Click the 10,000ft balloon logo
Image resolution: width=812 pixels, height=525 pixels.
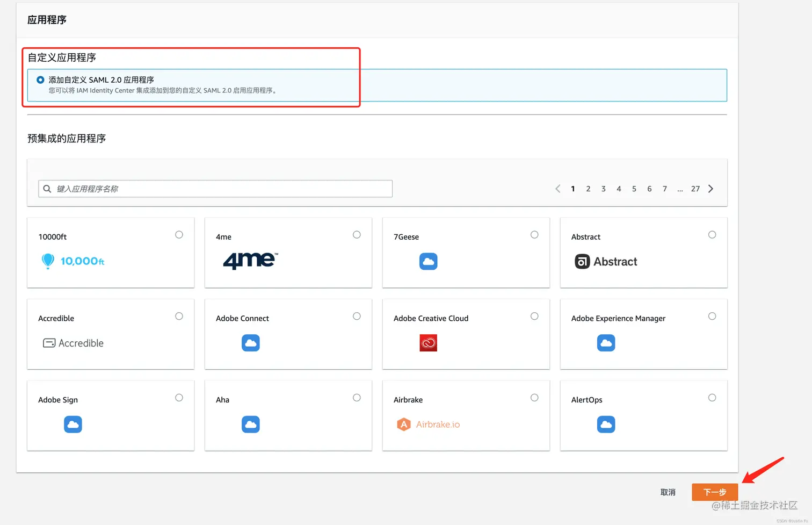(73, 261)
